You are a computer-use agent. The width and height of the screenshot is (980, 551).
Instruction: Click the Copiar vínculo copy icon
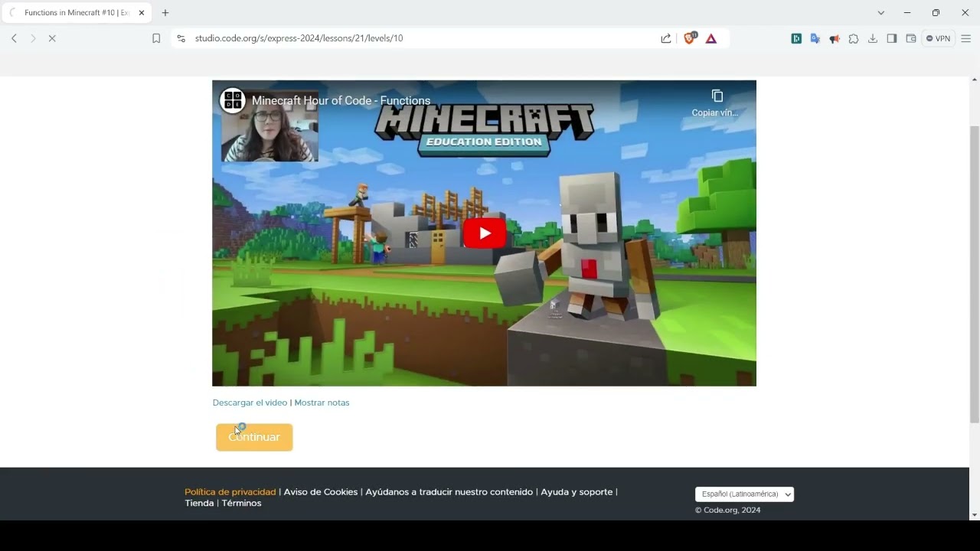[717, 96]
